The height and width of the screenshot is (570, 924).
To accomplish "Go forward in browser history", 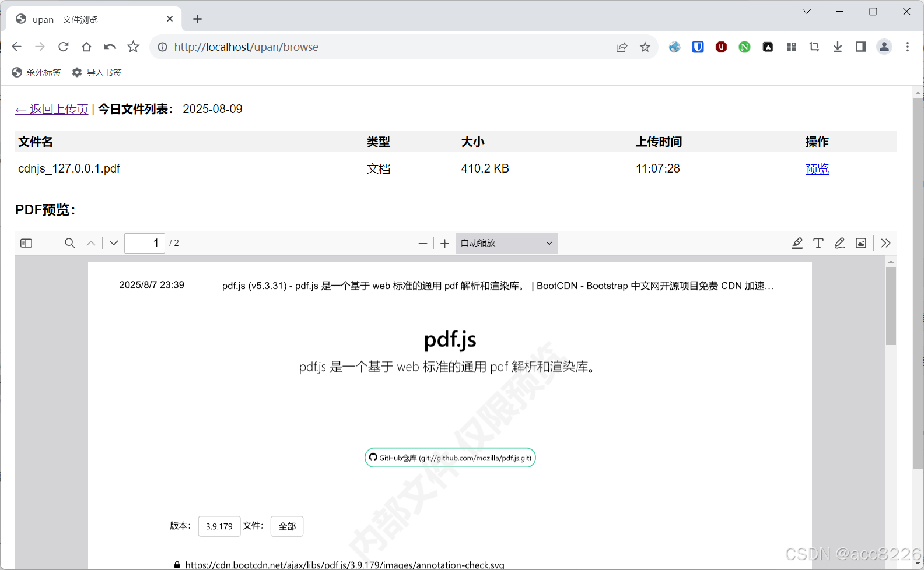I will point(40,47).
